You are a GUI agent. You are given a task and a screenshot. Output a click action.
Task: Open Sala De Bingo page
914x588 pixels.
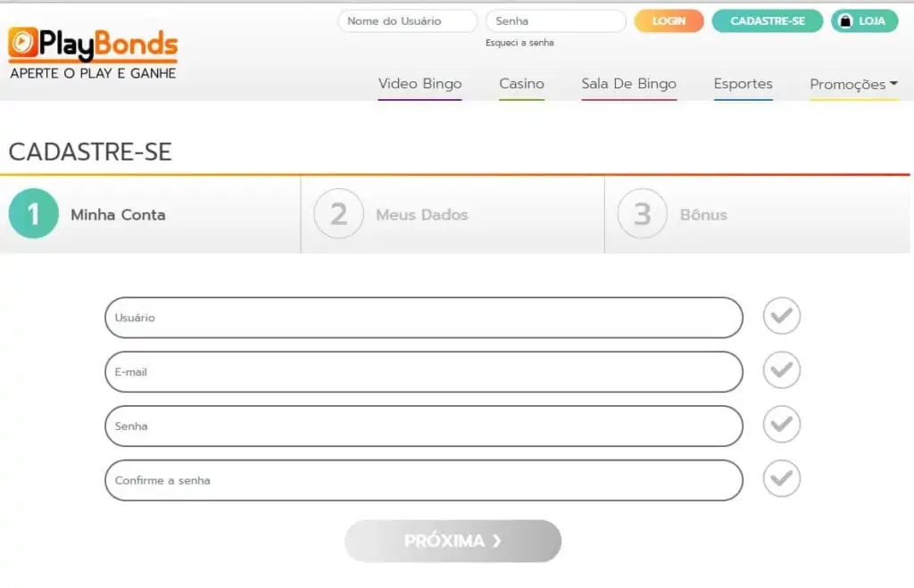(629, 84)
